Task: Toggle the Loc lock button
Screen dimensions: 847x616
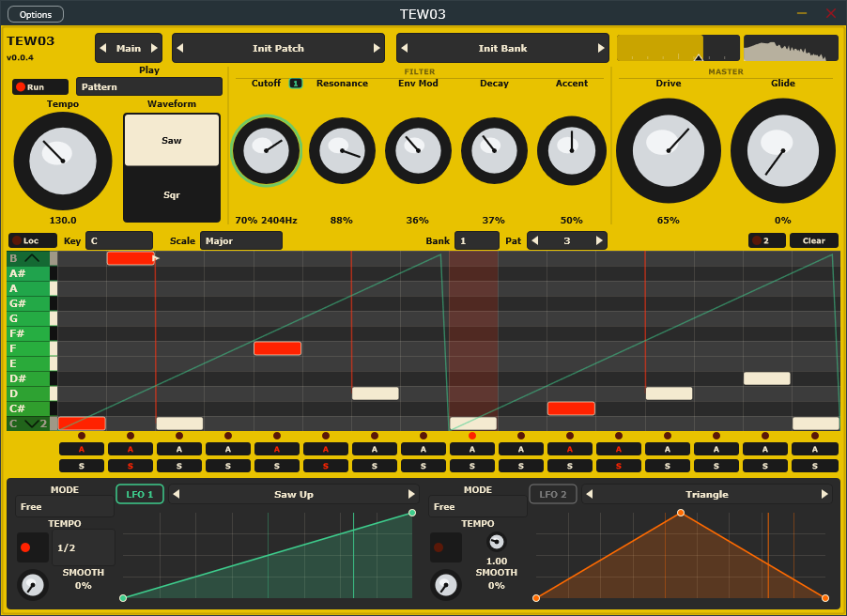Action: [33, 240]
